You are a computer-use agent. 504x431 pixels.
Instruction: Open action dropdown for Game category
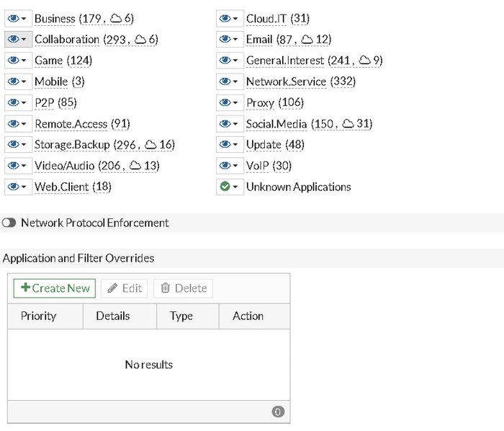[18, 61]
